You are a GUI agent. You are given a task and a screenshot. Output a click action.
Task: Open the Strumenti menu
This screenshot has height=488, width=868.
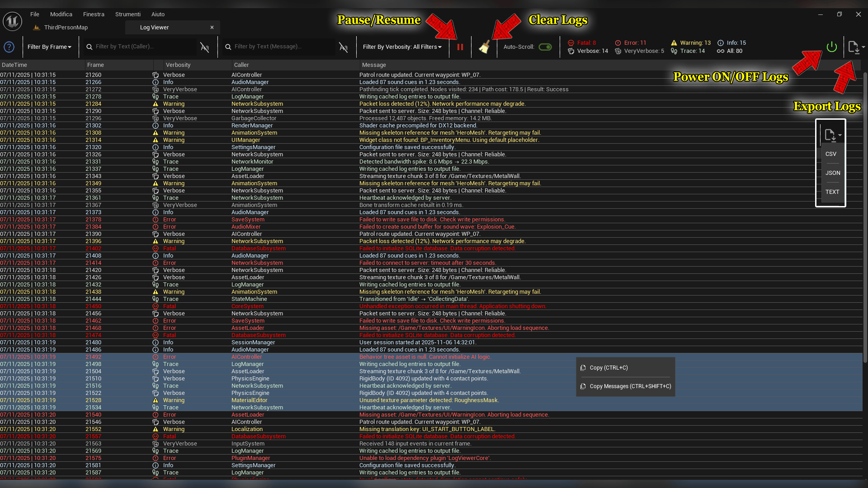tap(128, 14)
